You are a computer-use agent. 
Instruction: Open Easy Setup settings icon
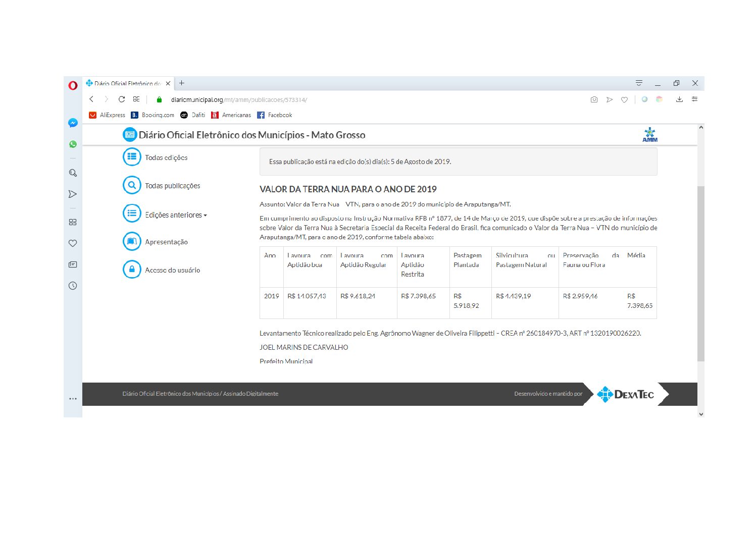[694, 99]
